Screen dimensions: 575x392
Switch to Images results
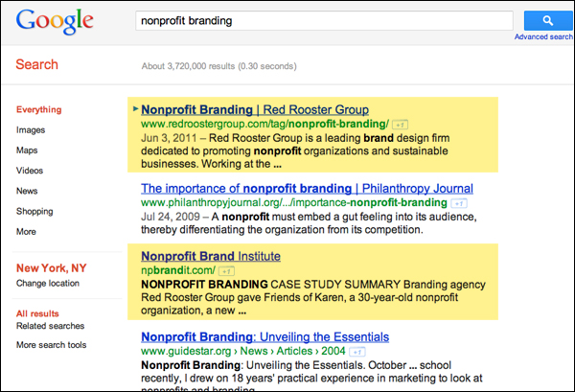(x=31, y=130)
